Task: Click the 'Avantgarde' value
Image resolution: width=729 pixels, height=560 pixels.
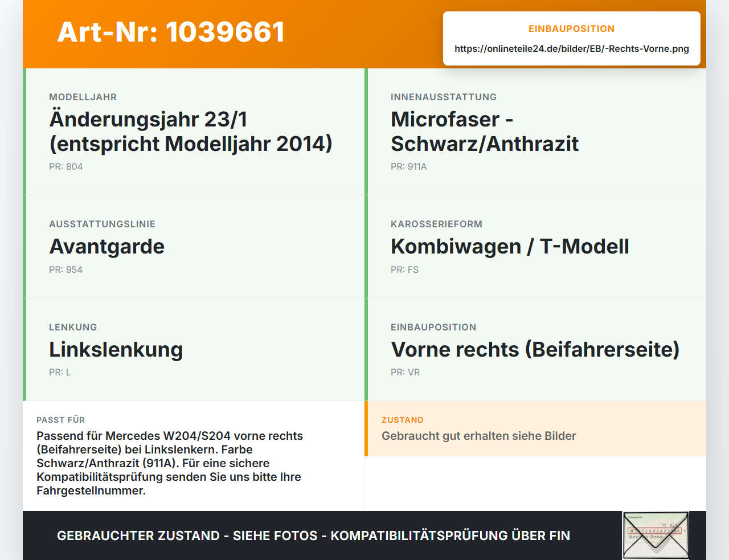Action: [107, 247]
